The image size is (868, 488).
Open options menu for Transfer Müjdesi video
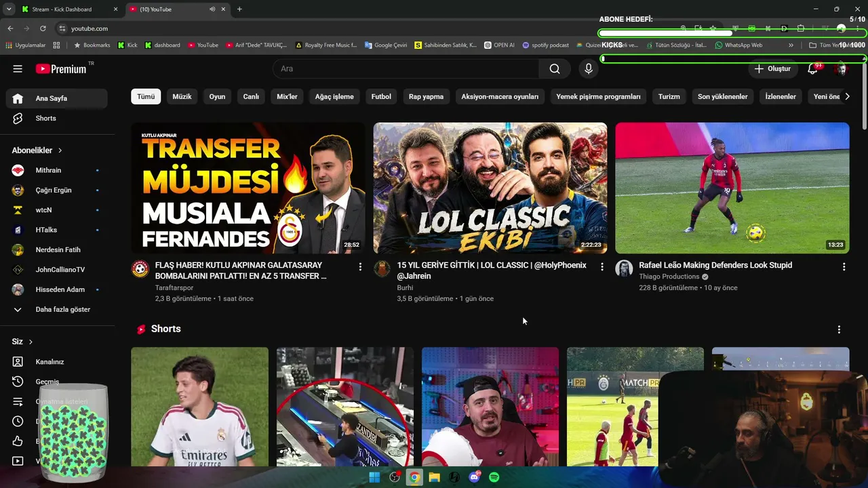(x=360, y=267)
